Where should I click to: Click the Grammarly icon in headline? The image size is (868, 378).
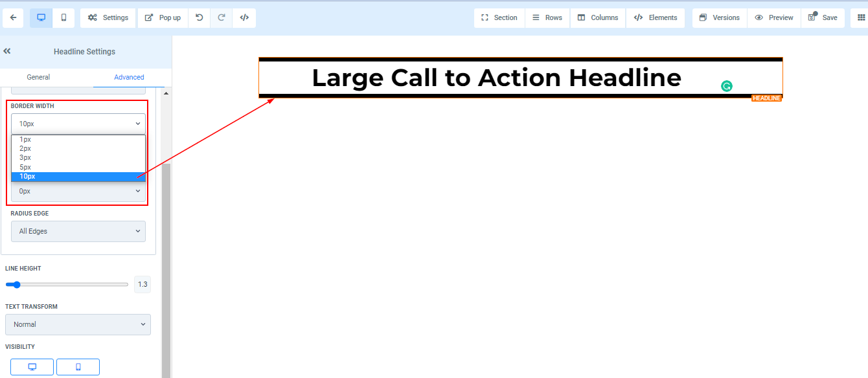coord(727,86)
